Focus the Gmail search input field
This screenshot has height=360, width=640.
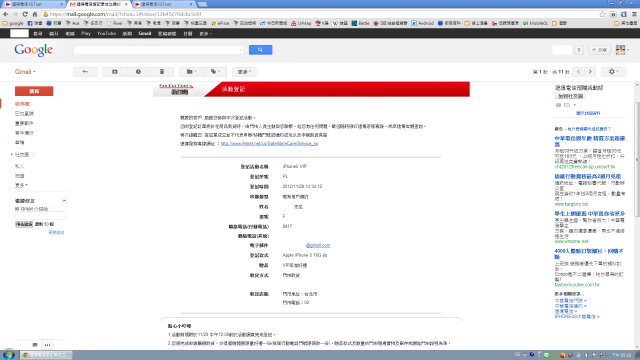pos(156,50)
